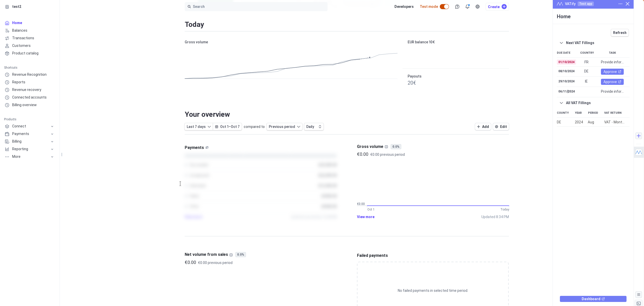Open Product catalog from the sidebar
644x306 pixels.
click(x=25, y=53)
